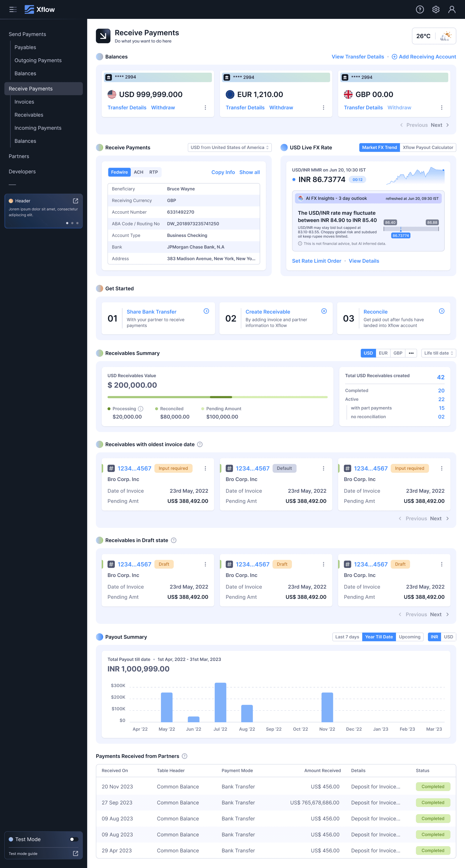Select EUR in Receivables Summary currency toggle
465x868 pixels.
tap(383, 353)
